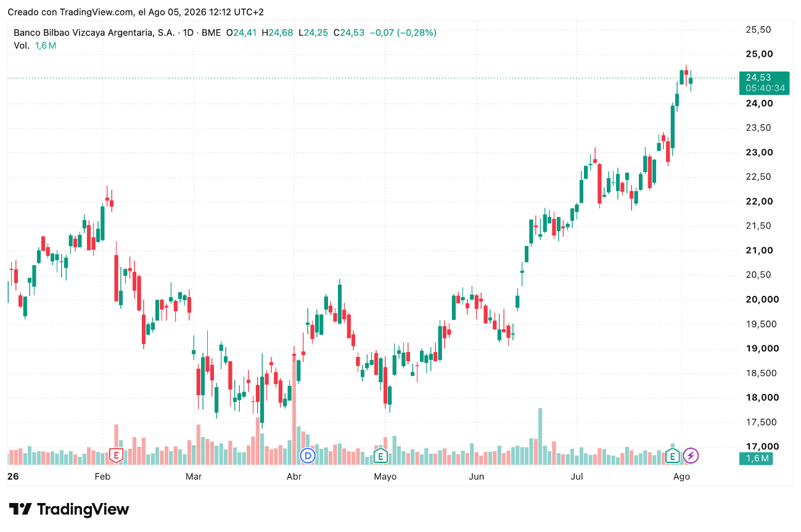
Task: Click the Creado con TradingView.com header text
Action: point(136,12)
